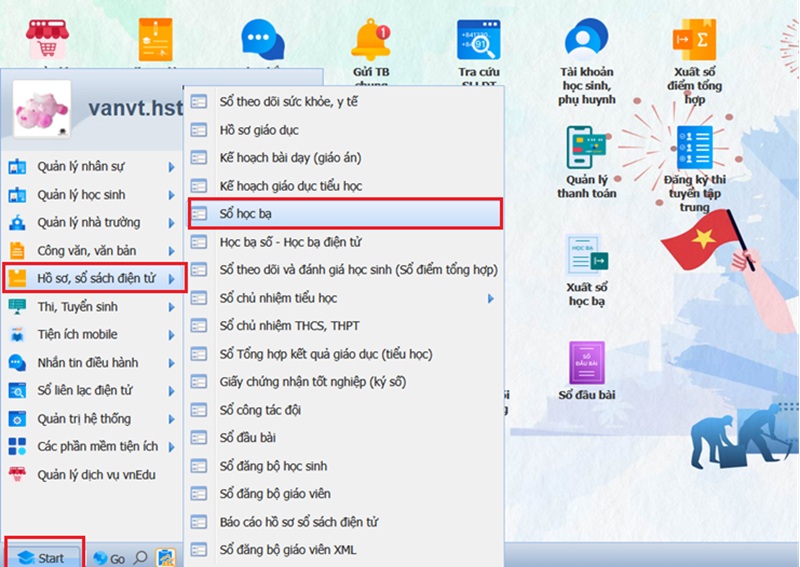Click the magnifier search icon in taskbar
Screen dimensions: 800x567
(x=140, y=558)
